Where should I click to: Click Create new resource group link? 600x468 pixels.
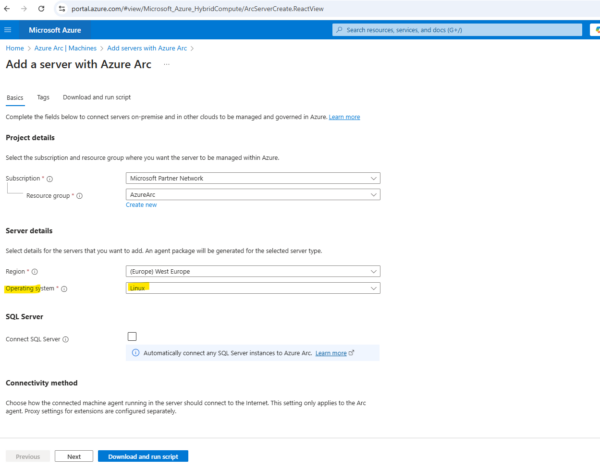click(x=141, y=205)
